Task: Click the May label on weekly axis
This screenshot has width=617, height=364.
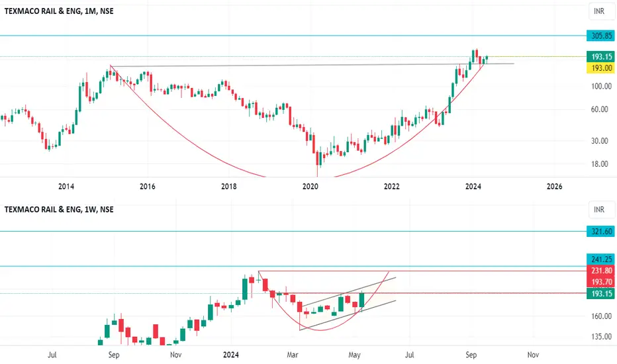Action: [354, 355]
